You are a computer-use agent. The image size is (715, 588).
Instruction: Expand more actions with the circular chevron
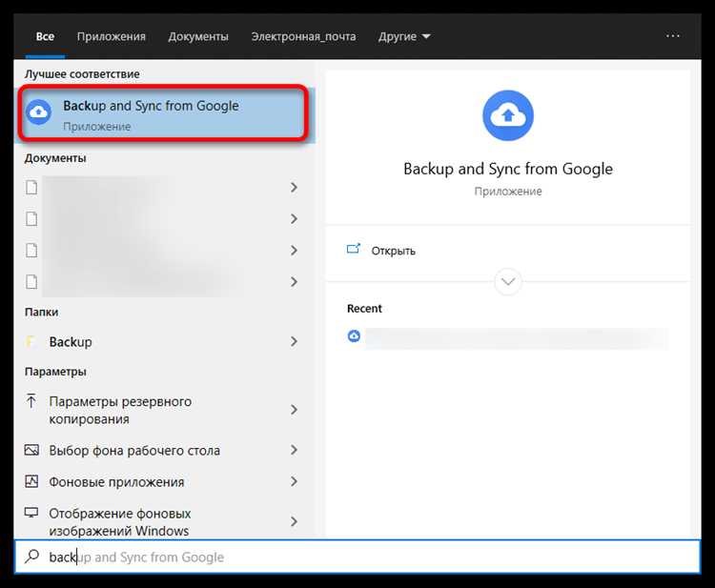pos(507,282)
